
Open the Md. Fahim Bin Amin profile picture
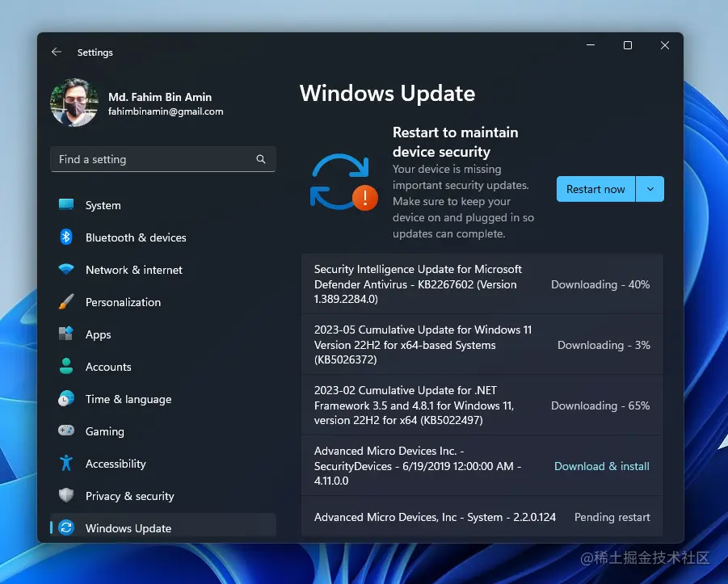pyautogui.click(x=74, y=103)
